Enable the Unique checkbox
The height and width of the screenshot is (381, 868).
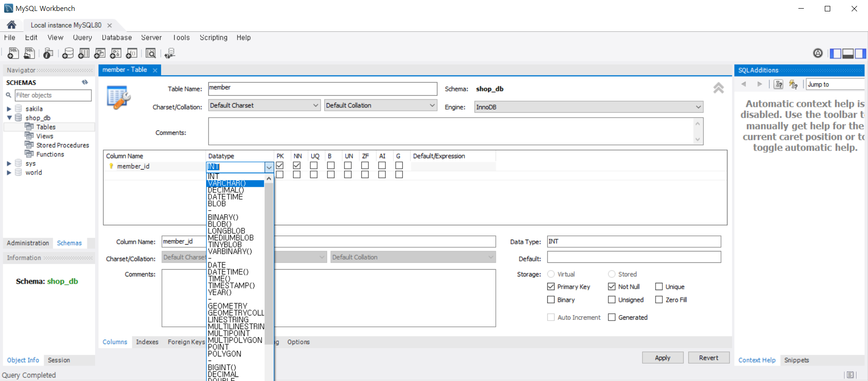659,286
